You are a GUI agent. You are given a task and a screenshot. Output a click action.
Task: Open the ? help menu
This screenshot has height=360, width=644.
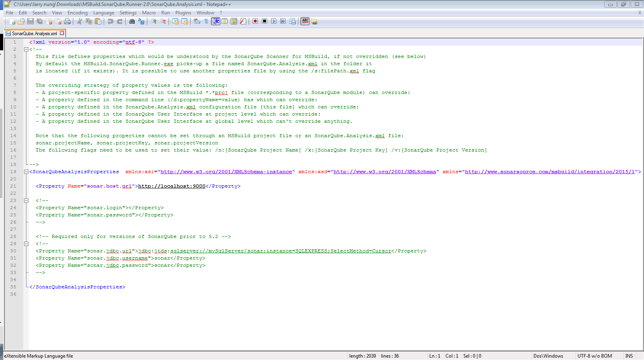point(221,13)
